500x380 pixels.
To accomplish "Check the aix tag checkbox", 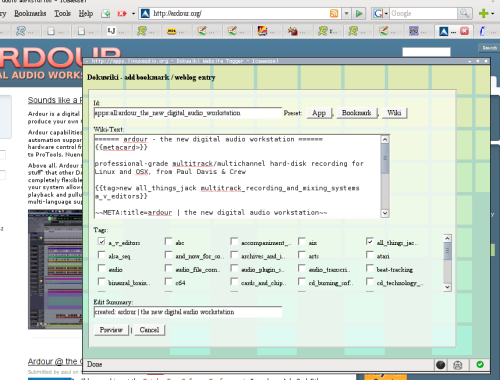I will point(302,241).
